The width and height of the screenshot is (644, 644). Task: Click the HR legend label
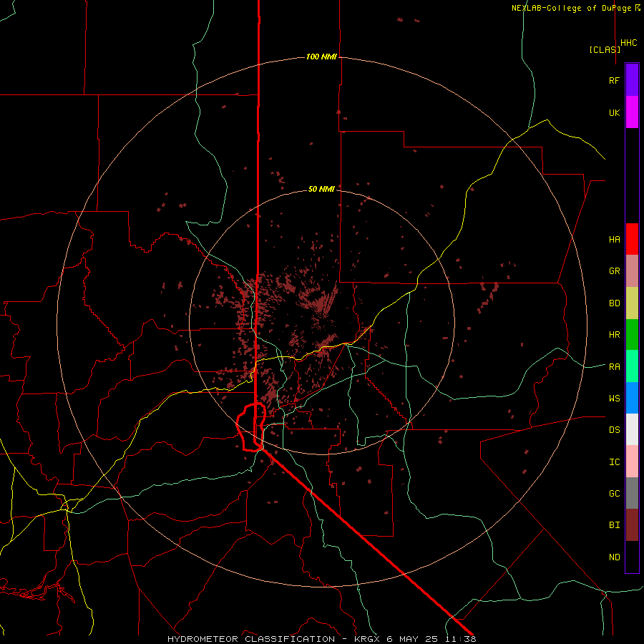click(x=614, y=335)
